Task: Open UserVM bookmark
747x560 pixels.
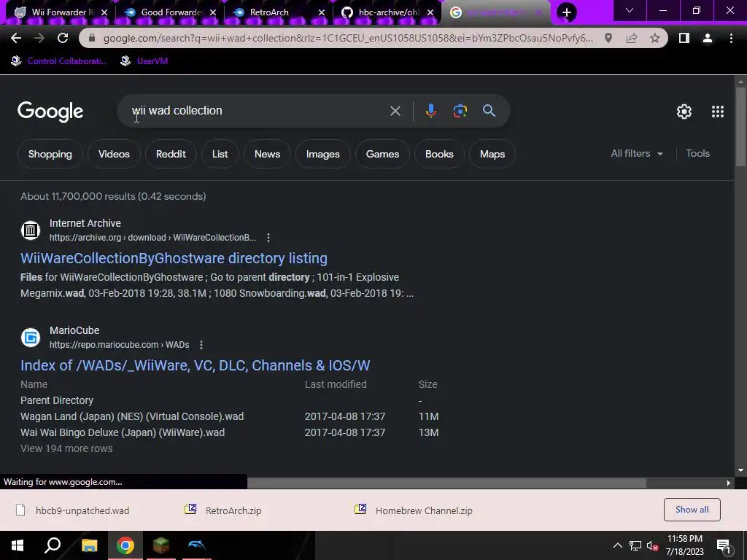Action: [x=144, y=61]
